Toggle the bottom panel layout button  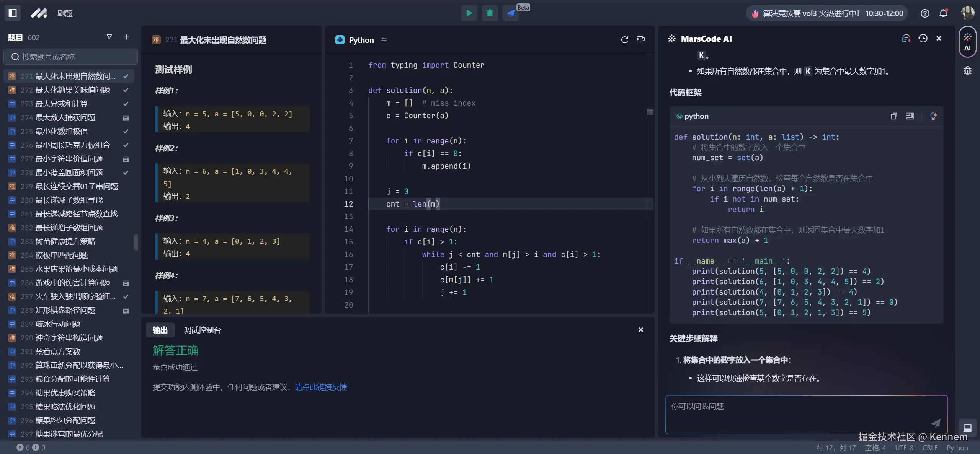pos(967,428)
